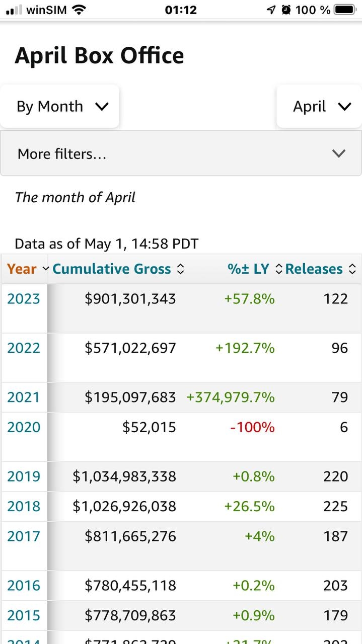Open the April month selector
Screen dimensions: 362x644
(x=322, y=106)
